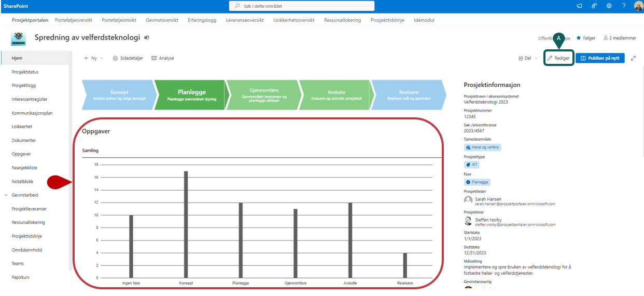Collapse the Gevinstarbeid navigation group
Image resolution: width=644 pixels, height=296 pixels.
tap(6, 195)
